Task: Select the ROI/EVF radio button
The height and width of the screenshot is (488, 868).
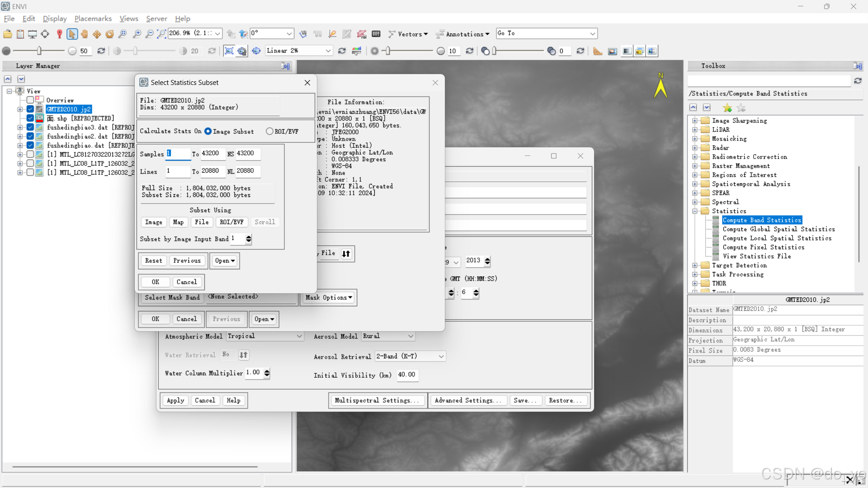Action: 270,131
